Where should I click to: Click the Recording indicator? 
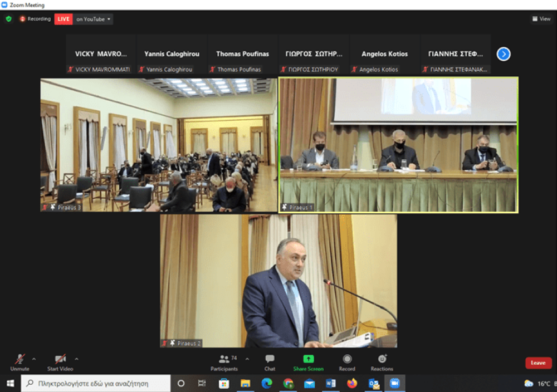click(35, 19)
